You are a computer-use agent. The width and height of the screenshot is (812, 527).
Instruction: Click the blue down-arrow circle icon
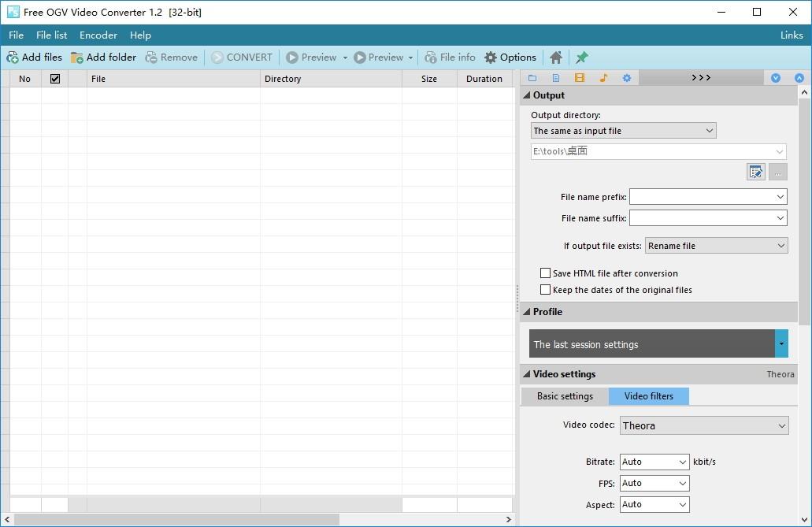(776, 78)
